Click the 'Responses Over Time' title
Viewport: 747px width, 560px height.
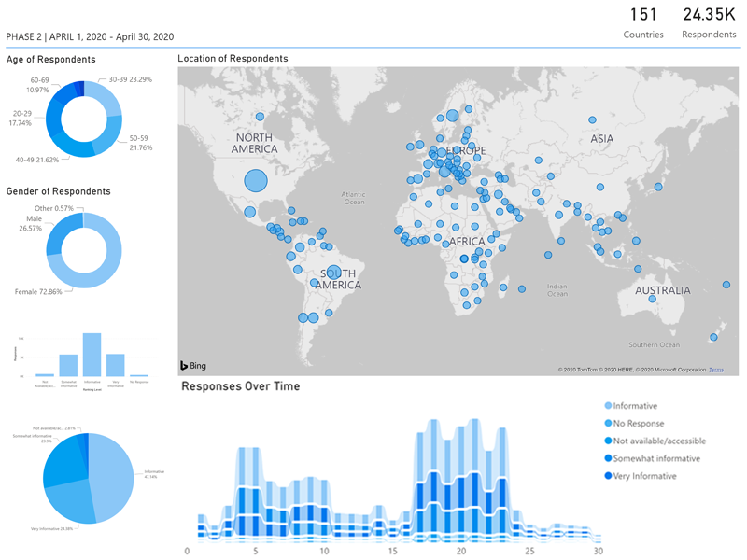coord(241,386)
